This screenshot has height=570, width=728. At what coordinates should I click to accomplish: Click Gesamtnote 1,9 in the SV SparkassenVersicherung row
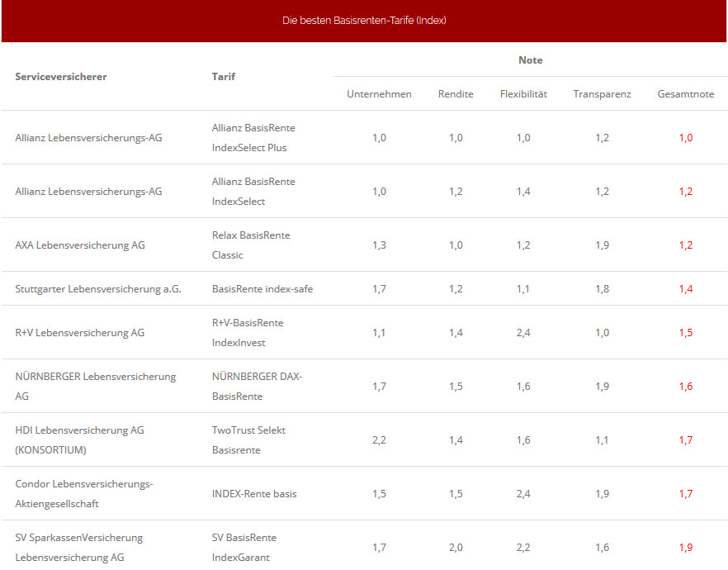685,548
